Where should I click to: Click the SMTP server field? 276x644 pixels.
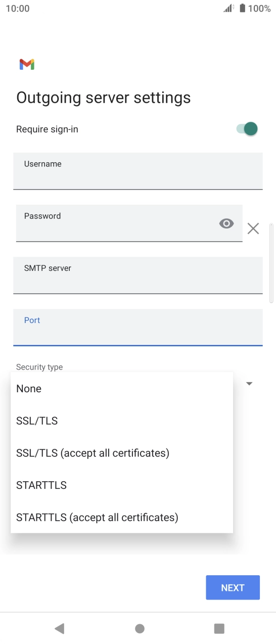click(138, 275)
